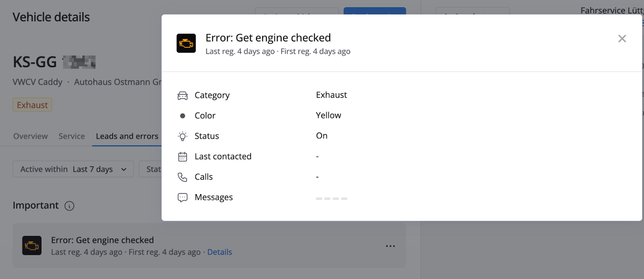The height and width of the screenshot is (279, 644).
Task: Click the Color bullet dot icon
Action: [x=183, y=116]
